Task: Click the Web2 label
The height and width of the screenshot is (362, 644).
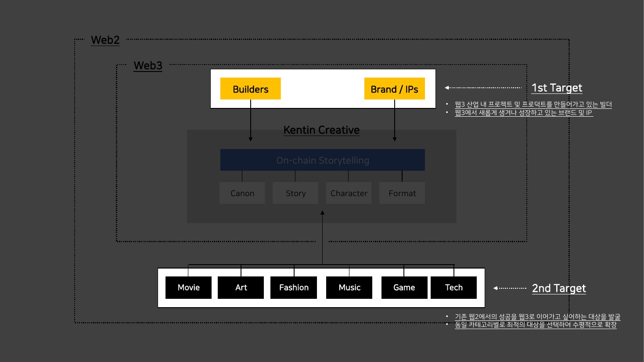Action: [105, 40]
